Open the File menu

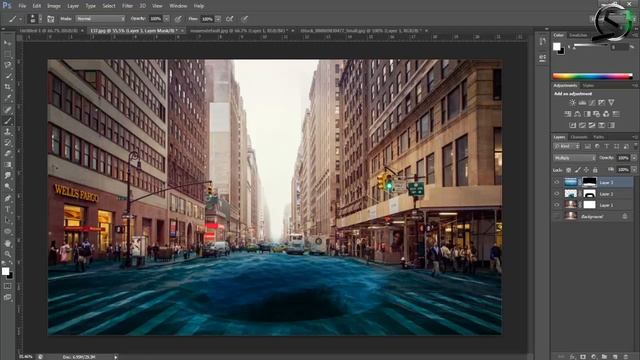tap(22, 6)
